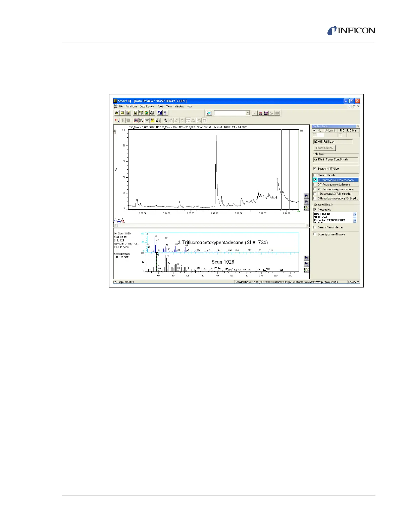Click the Recalled Data File status entry

[290, 282]
